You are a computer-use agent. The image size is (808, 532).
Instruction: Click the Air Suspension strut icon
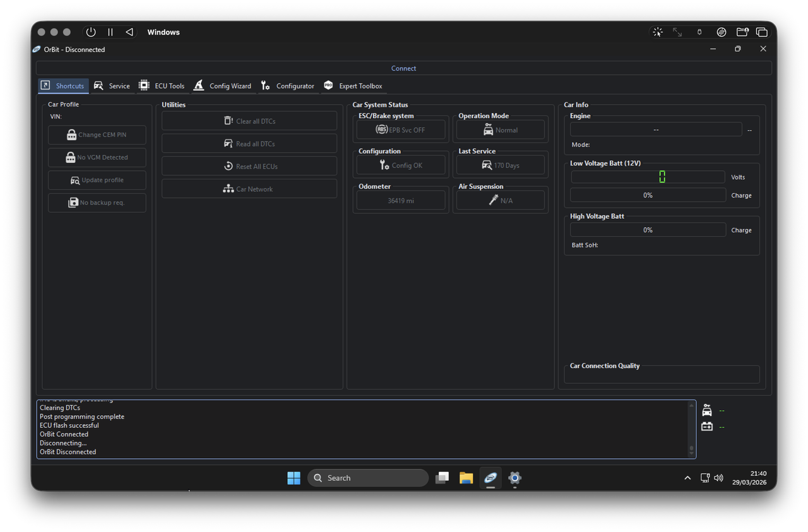coord(494,200)
